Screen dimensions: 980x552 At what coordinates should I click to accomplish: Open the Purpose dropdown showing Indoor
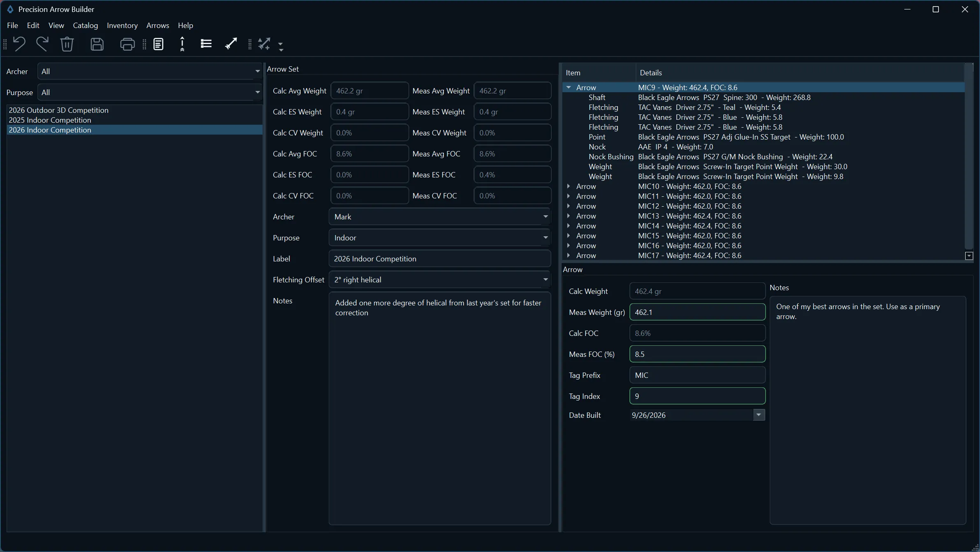[440, 238]
